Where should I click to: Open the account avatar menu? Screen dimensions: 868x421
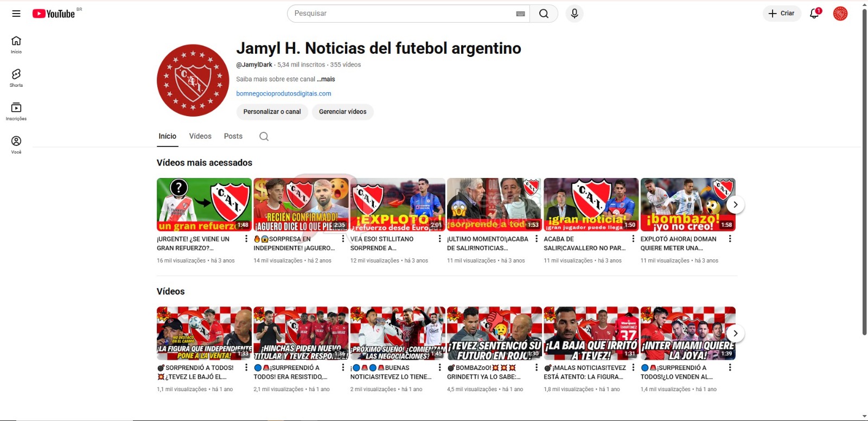[x=840, y=14]
